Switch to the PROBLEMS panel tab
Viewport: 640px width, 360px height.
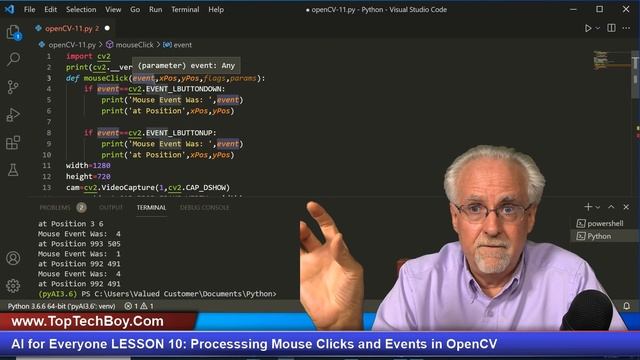pos(55,207)
